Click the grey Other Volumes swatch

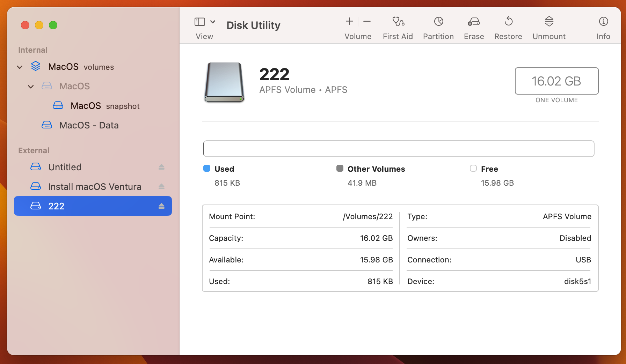[x=340, y=169]
